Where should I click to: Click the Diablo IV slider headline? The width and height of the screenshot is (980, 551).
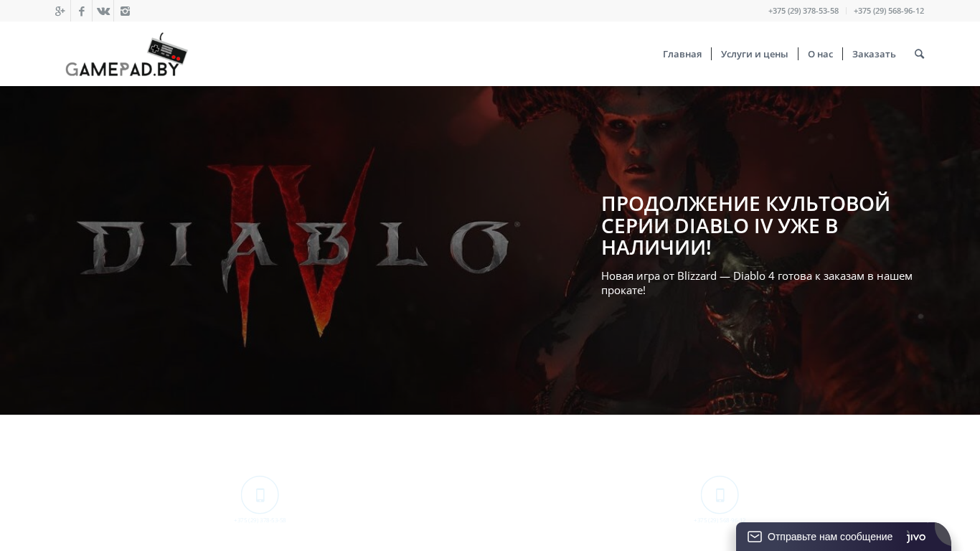[x=745, y=225]
